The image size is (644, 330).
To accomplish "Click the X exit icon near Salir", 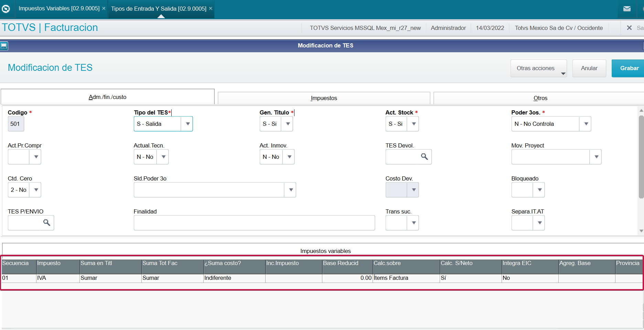I will click(x=629, y=28).
